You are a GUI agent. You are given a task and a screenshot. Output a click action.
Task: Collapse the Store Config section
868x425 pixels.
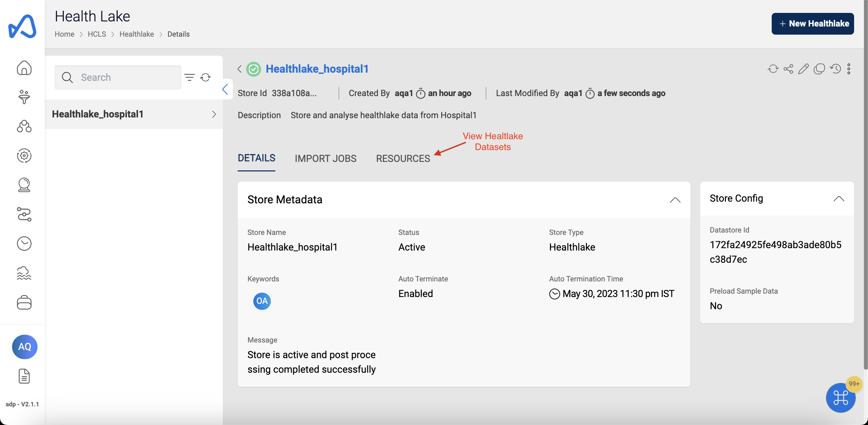pos(839,199)
